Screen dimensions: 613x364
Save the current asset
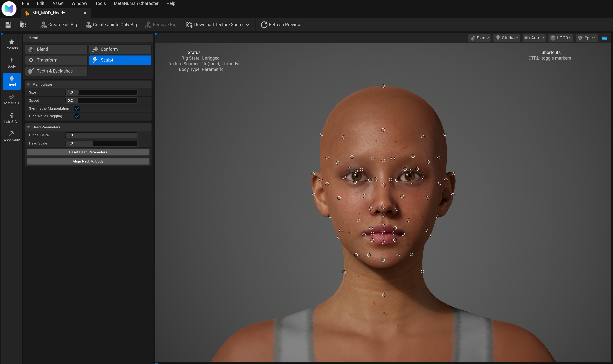coord(8,25)
